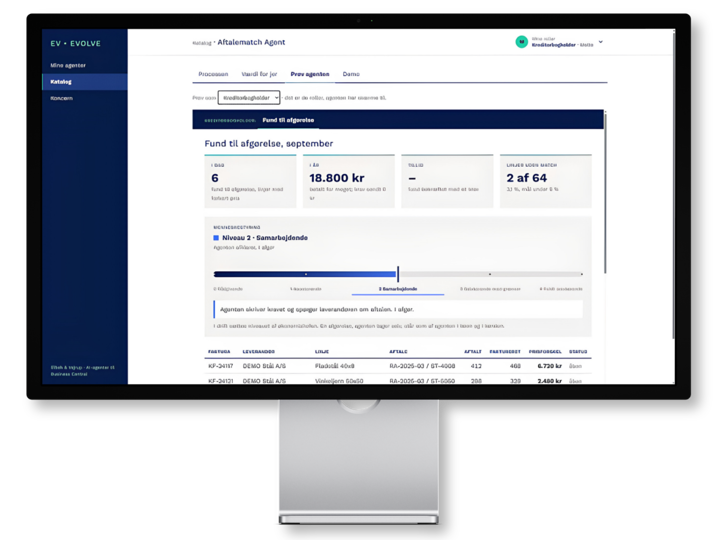Click the 2 af 64 summary card

click(x=546, y=181)
